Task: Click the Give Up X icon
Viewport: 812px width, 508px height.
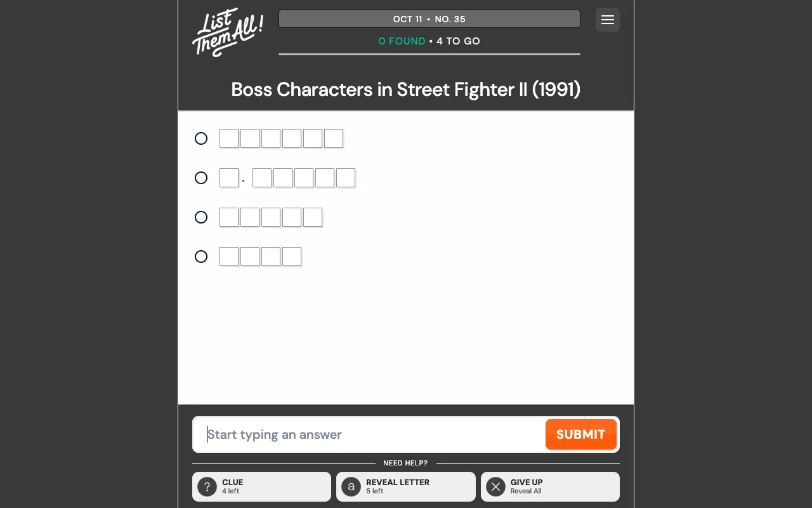Action: coord(495,487)
